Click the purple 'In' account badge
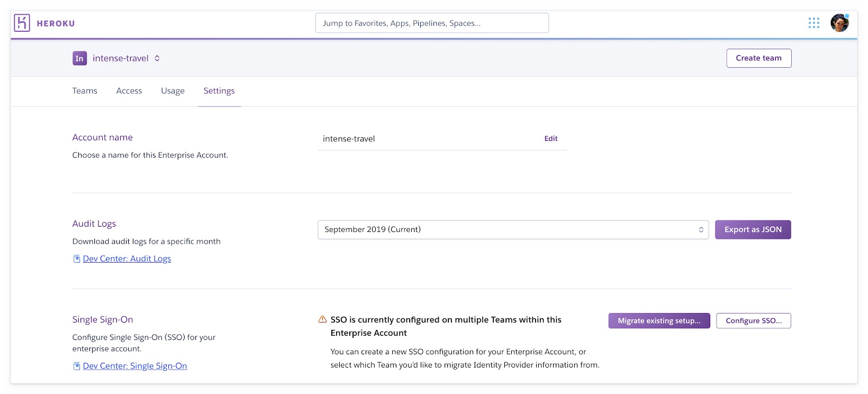Screen dimensions: 868x394 [79, 58]
